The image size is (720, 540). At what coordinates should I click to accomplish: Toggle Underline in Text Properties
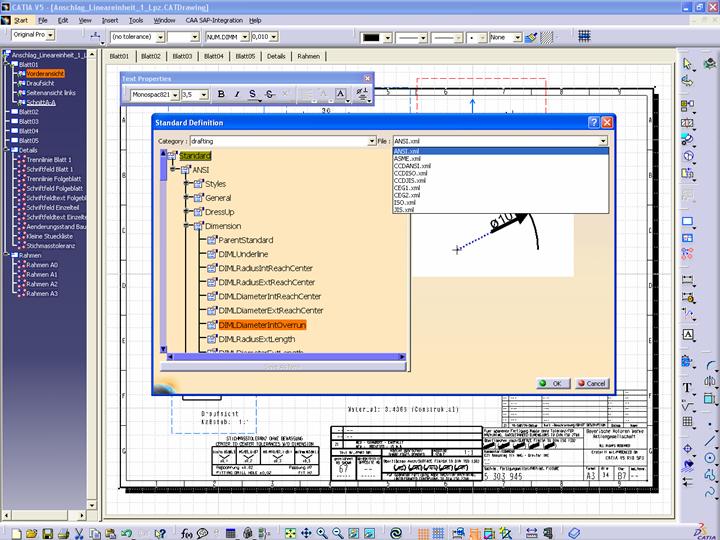coord(252,94)
